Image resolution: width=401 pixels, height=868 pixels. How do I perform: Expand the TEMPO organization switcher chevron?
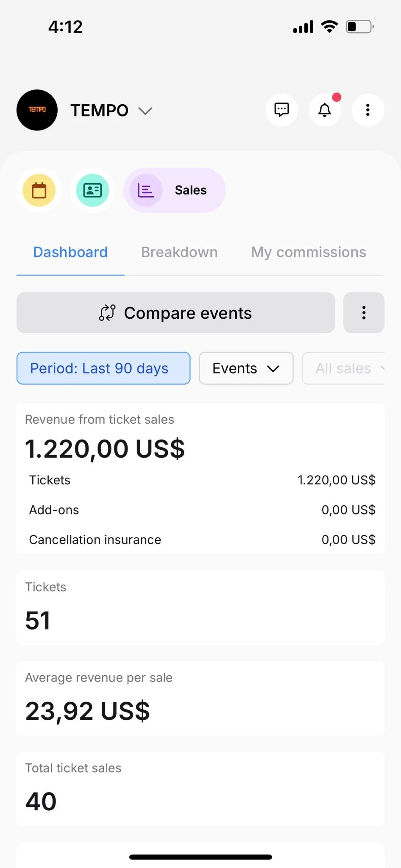point(145,111)
